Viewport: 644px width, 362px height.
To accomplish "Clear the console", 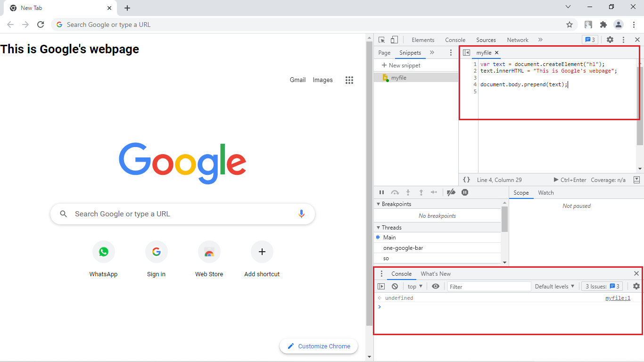I will 395,287.
